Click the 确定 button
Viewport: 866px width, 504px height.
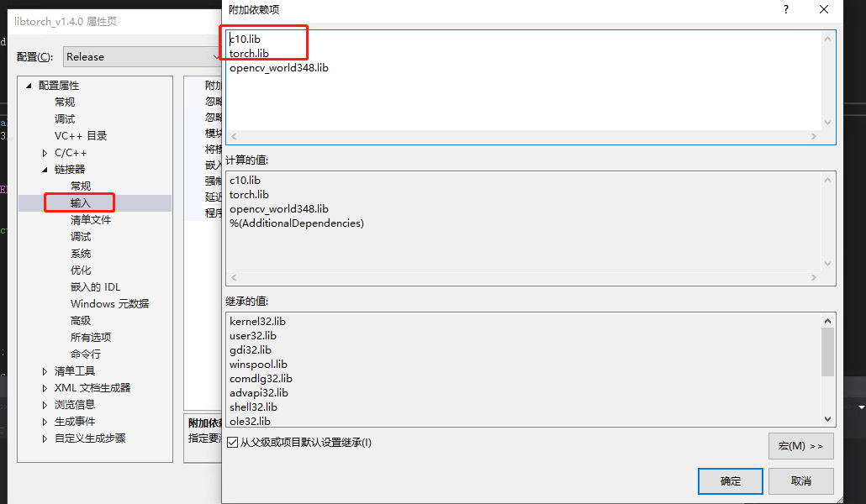(x=730, y=480)
